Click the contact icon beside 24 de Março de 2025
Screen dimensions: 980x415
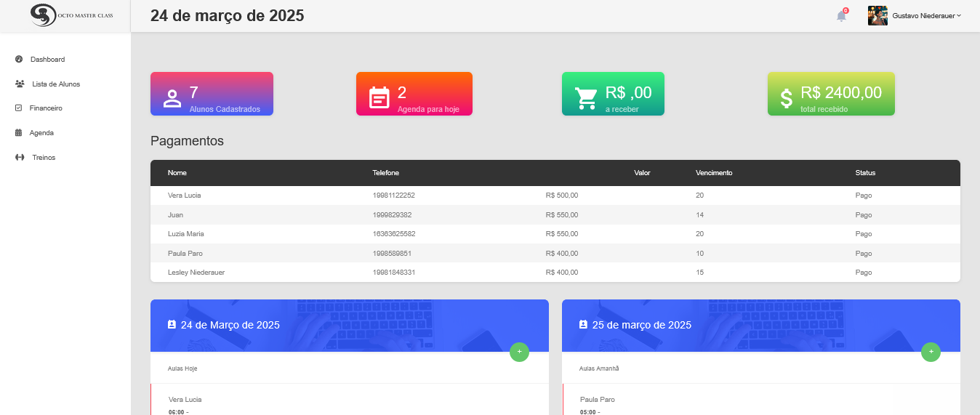(172, 325)
